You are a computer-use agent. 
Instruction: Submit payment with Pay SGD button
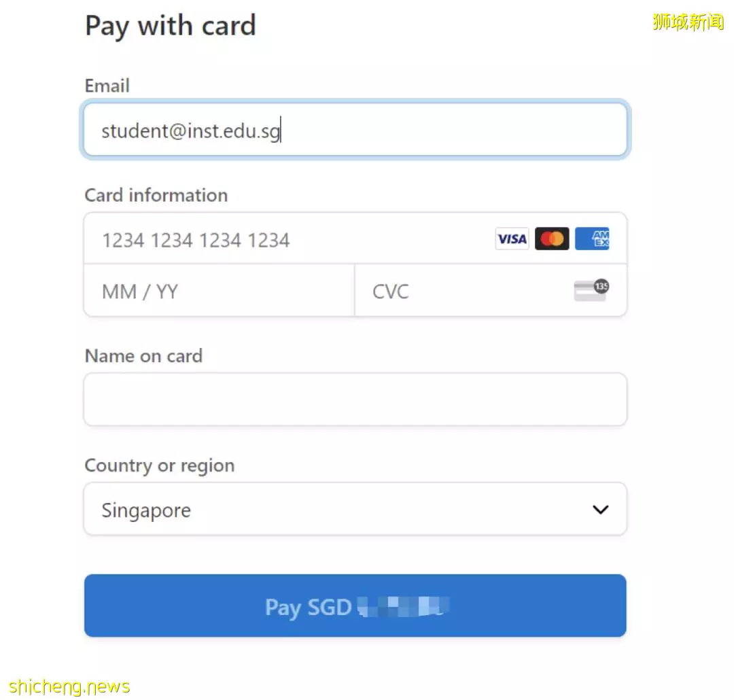click(x=355, y=606)
